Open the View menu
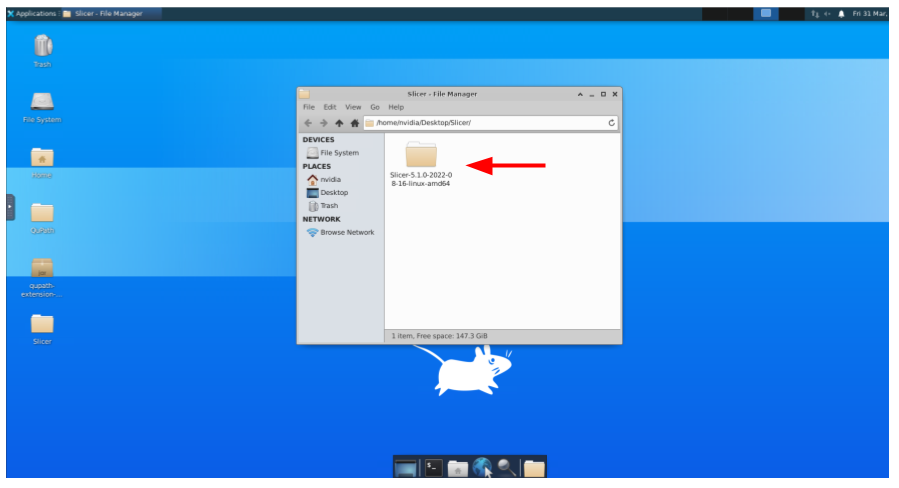 [353, 107]
